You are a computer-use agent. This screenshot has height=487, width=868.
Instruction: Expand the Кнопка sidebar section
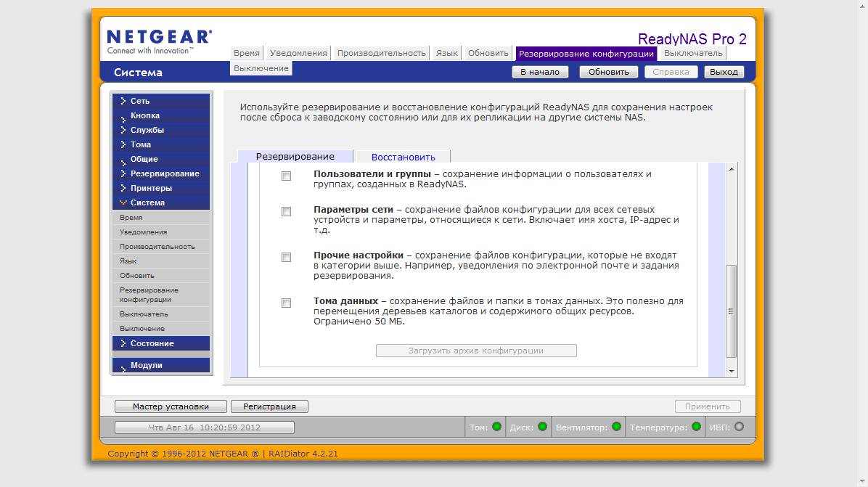click(161, 115)
